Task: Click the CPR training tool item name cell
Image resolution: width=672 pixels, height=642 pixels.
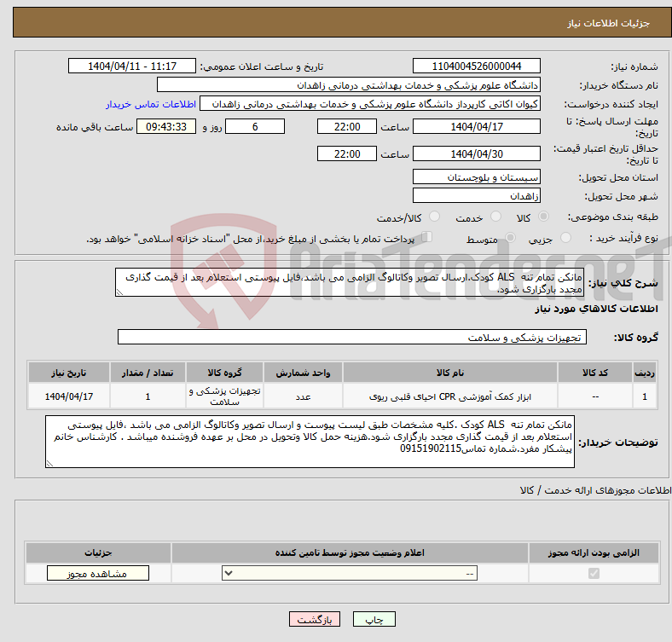Action: coord(450,396)
